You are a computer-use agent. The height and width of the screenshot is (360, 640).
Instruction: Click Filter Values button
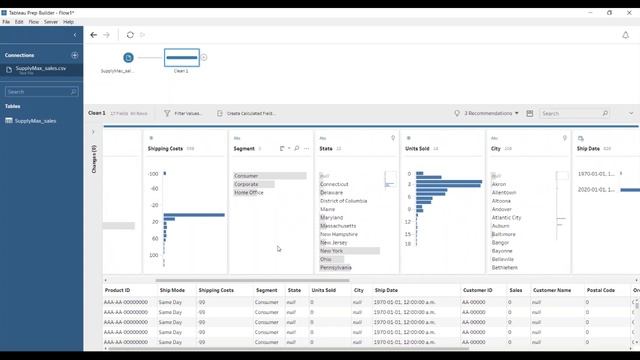point(183,113)
